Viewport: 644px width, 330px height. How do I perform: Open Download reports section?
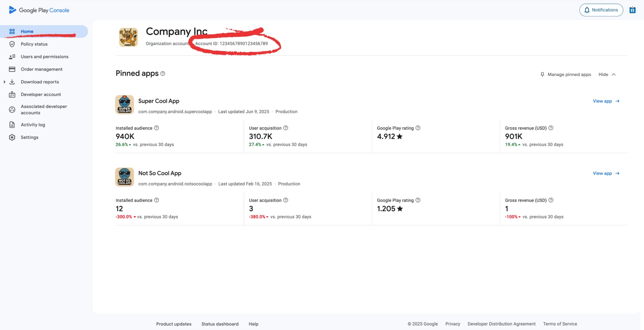coord(40,82)
